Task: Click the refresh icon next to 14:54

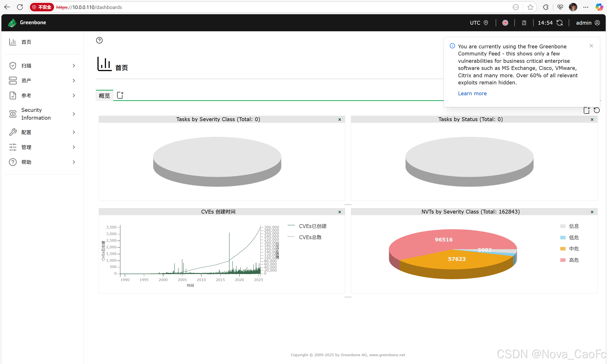Action: pos(560,23)
